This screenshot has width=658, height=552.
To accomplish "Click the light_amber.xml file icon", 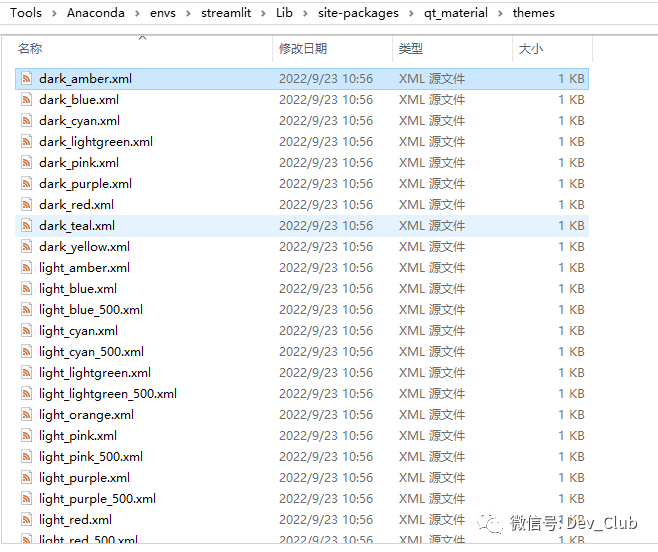I will 26,267.
